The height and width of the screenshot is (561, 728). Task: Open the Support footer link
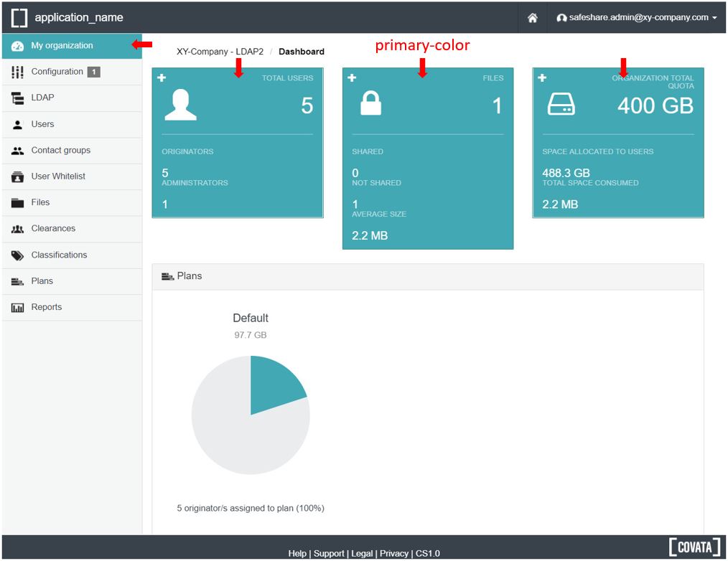coord(329,553)
